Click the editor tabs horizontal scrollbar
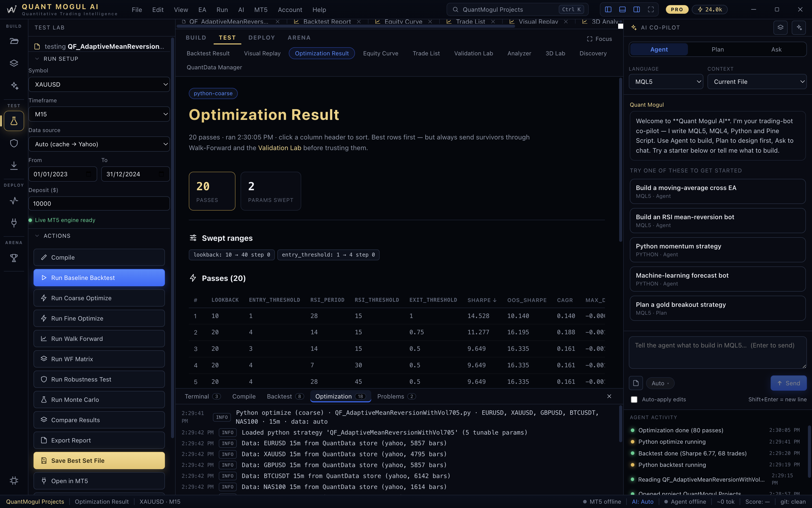812x508 pixels. tap(346, 26)
